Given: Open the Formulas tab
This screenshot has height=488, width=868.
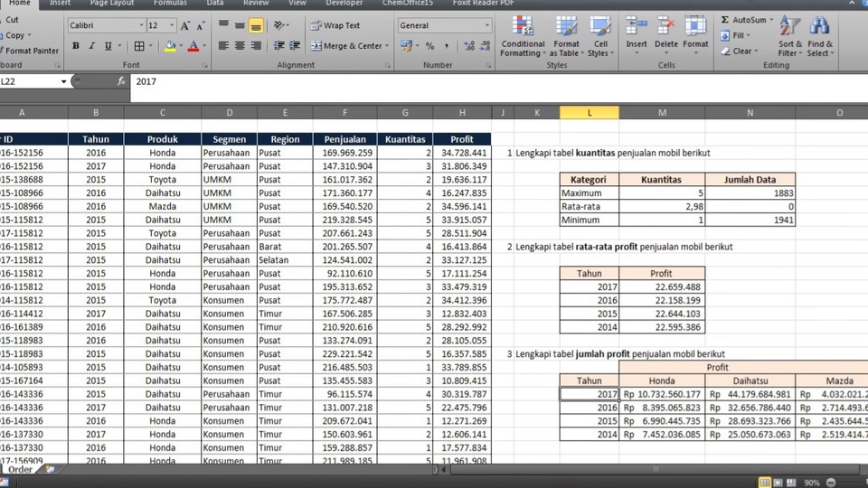Looking at the screenshot, I should point(170,4).
